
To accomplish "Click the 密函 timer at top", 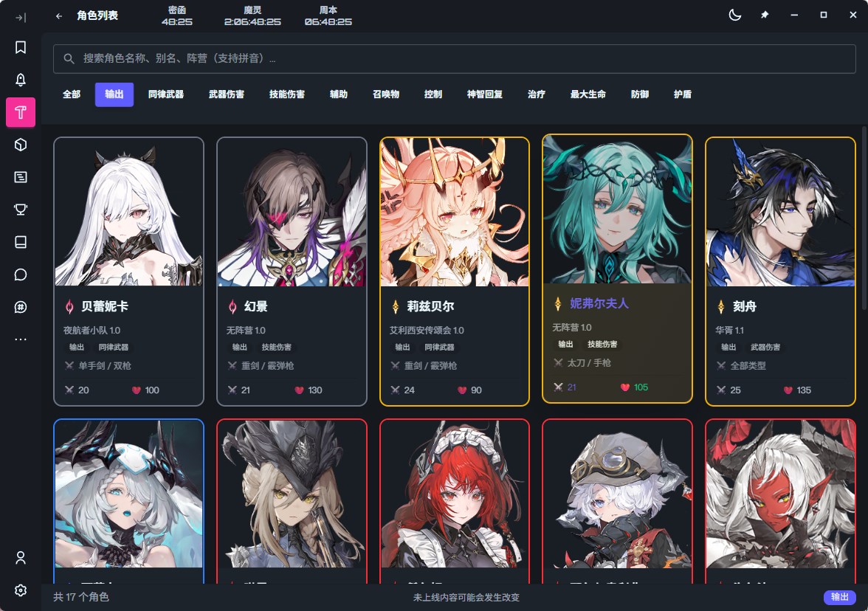I will coord(177,16).
